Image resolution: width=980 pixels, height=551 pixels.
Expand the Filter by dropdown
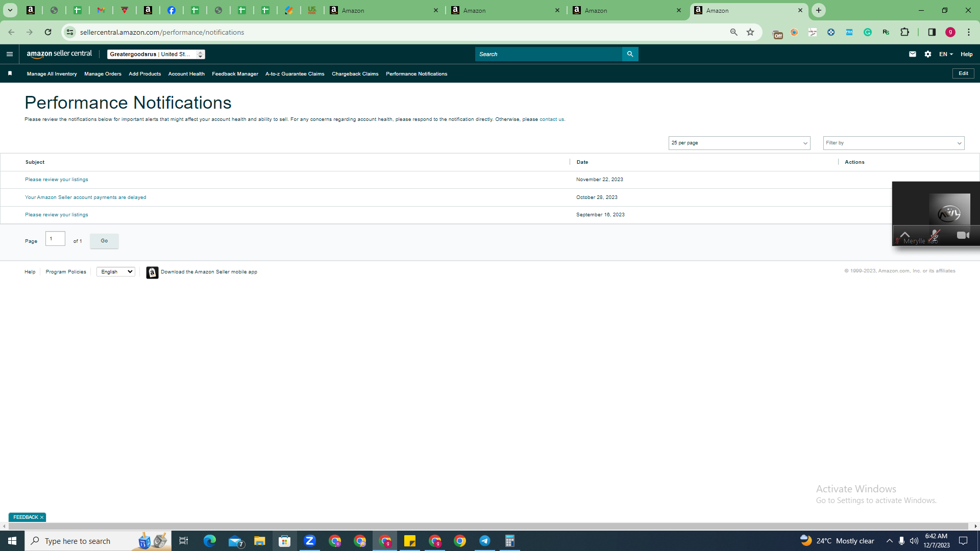click(893, 143)
